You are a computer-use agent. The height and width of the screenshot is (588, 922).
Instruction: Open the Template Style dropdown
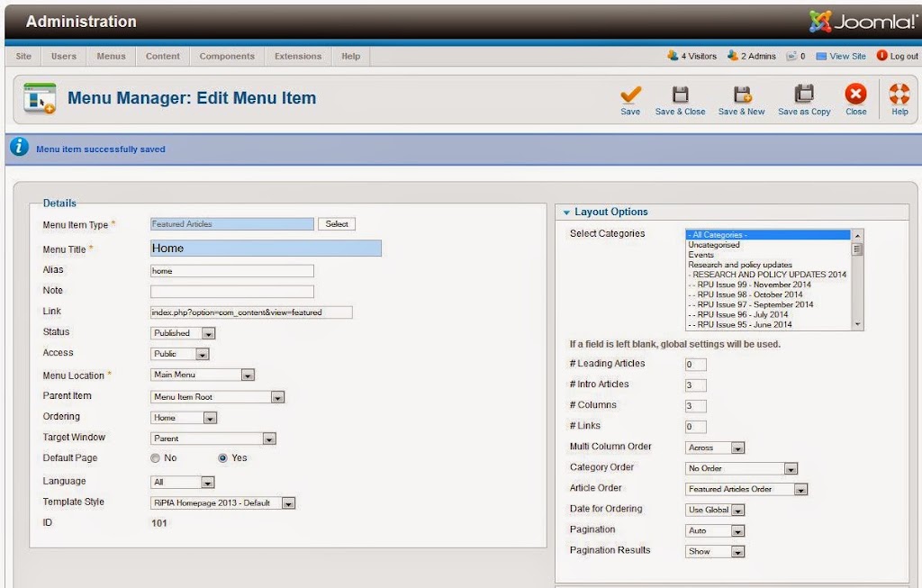(x=223, y=503)
